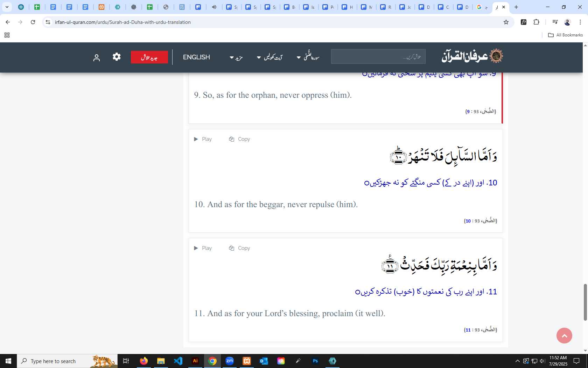The width and height of the screenshot is (588, 368).
Task: Switch to the Google tab
Action: click(482, 7)
